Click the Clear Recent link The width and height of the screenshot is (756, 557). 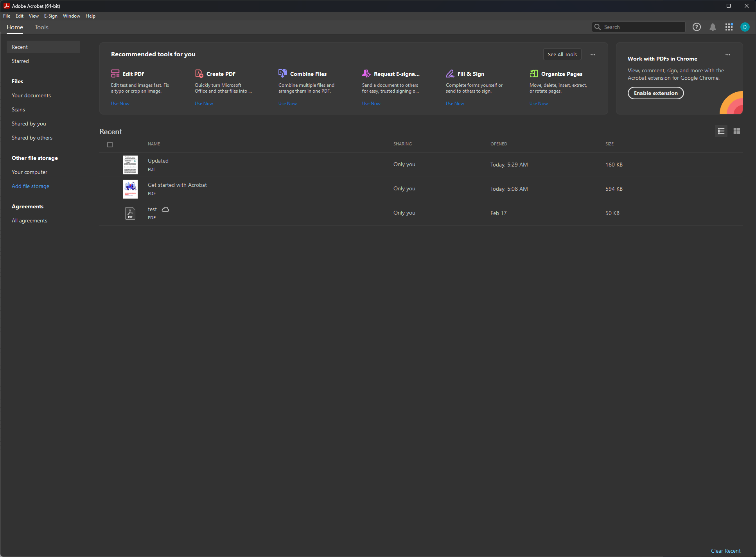[725, 551]
